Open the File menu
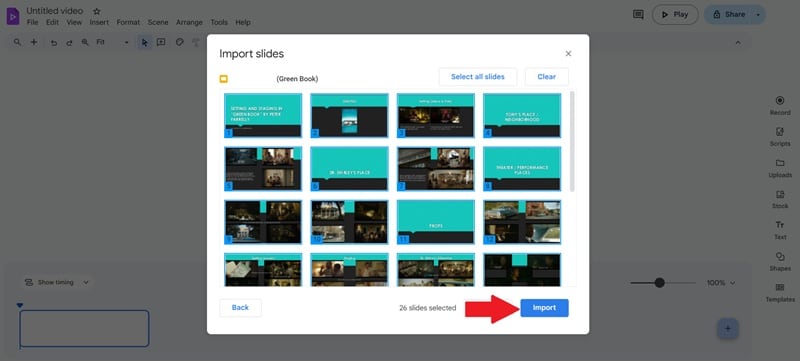This screenshot has height=361, width=800. tap(32, 22)
